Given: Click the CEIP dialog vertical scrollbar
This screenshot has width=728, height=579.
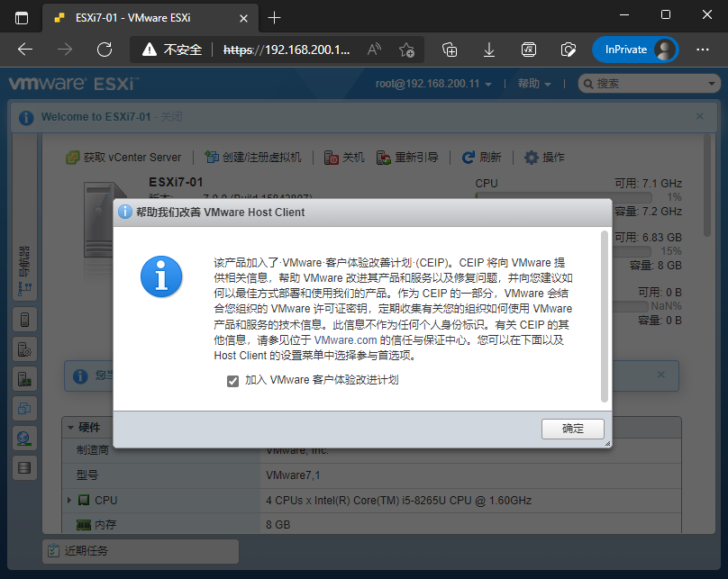Looking at the screenshot, I should pyautogui.click(x=604, y=316).
